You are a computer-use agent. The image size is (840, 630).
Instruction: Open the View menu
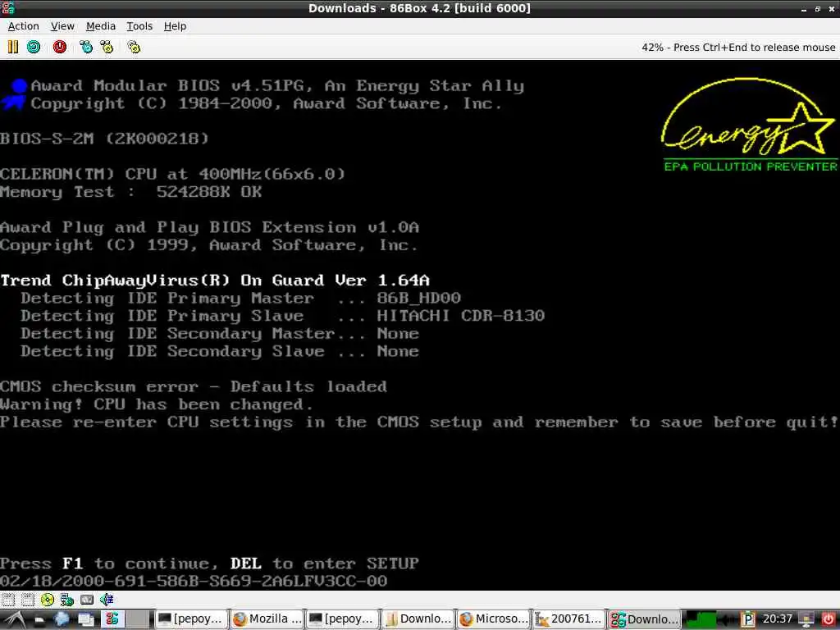coord(62,26)
